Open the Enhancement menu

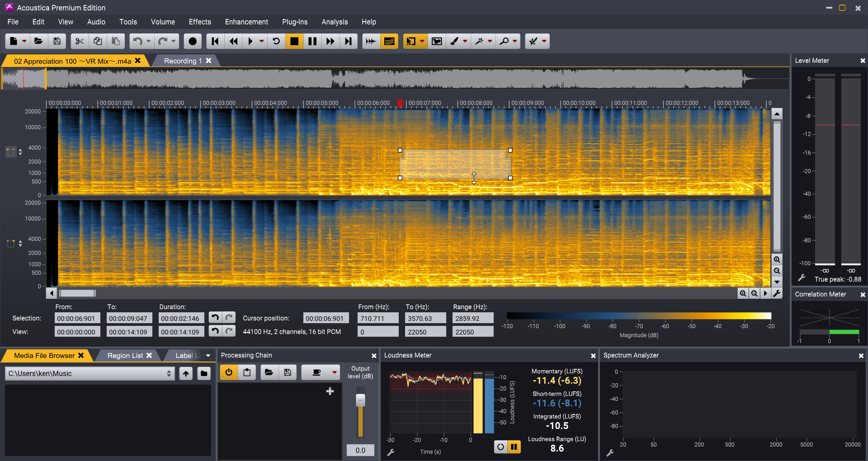246,22
